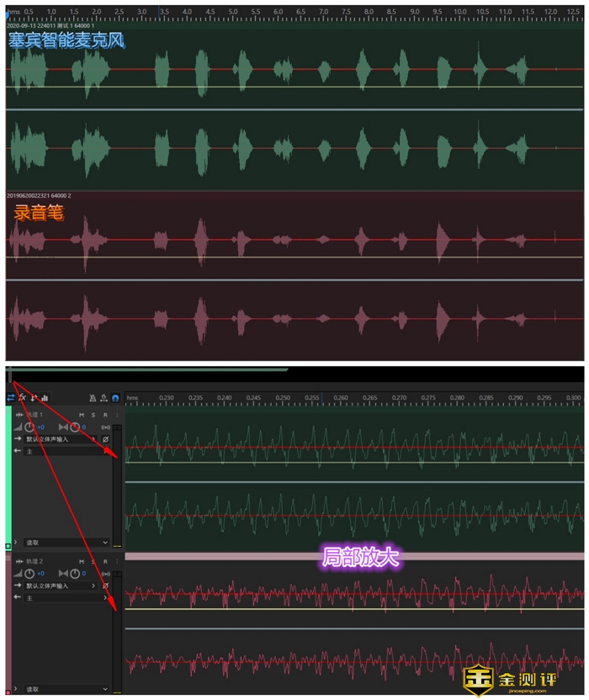Screen dimensions: 589x700
Task: Adjust Track 2 pan knob
Action: [73, 573]
